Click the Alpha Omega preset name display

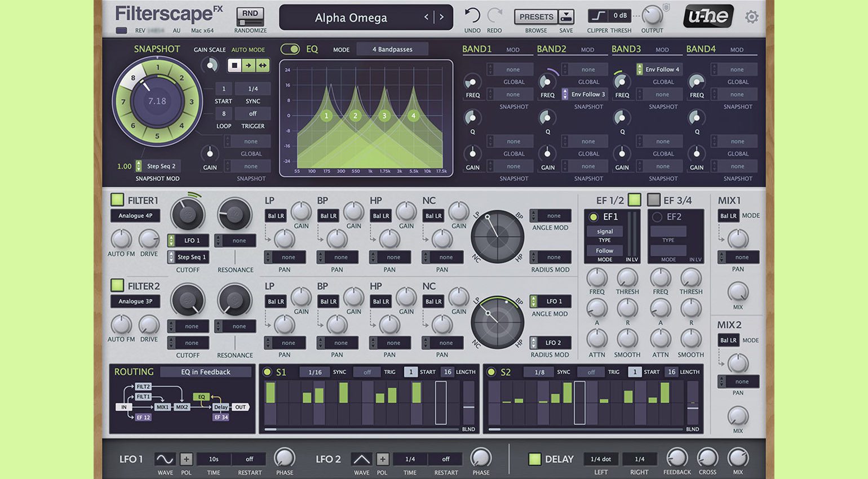(x=351, y=18)
